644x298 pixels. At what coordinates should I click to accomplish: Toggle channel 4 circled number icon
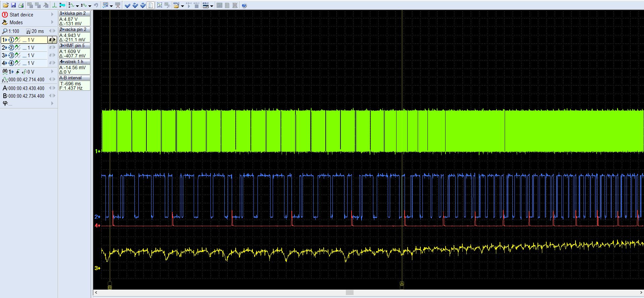tap(11, 63)
